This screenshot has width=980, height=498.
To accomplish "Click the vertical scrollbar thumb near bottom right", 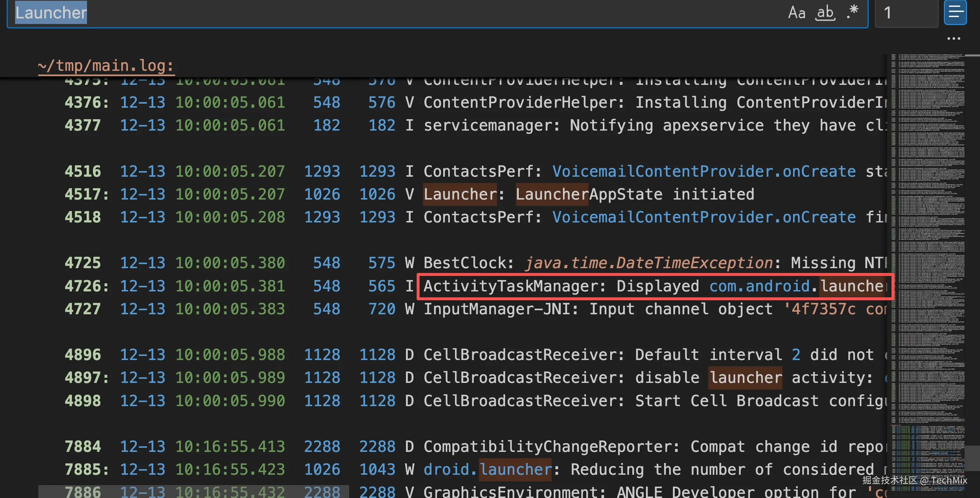I will coord(972,458).
